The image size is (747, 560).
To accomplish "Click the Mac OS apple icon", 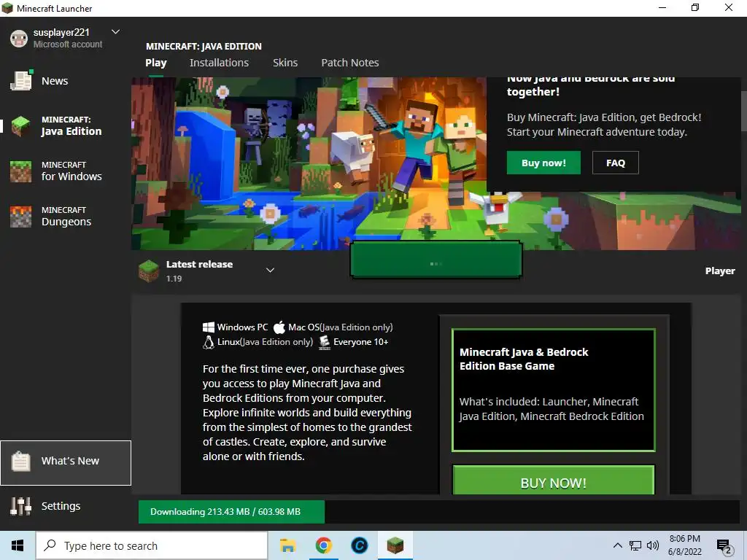I will [x=279, y=327].
